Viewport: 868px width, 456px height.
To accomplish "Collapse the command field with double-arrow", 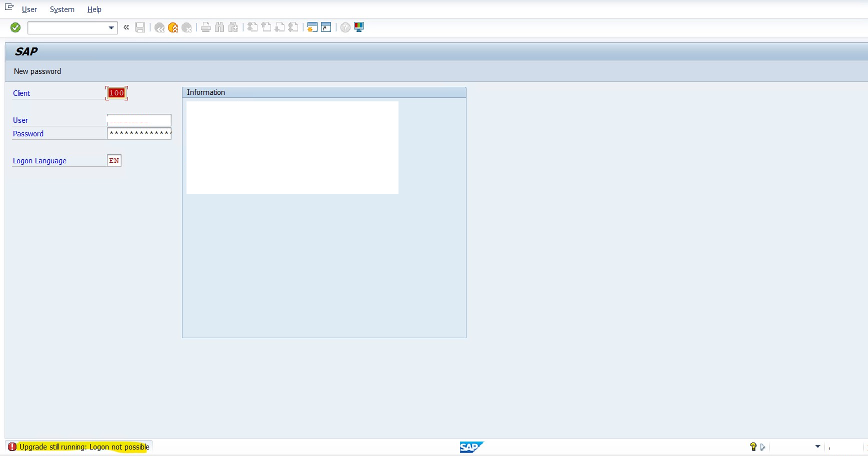I will coord(126,27).
